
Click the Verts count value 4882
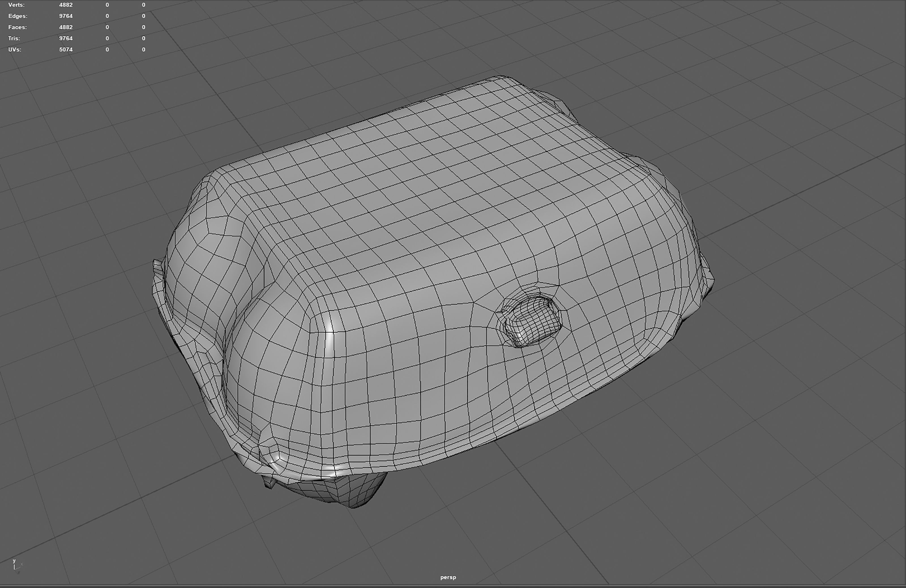click(65, 5)
